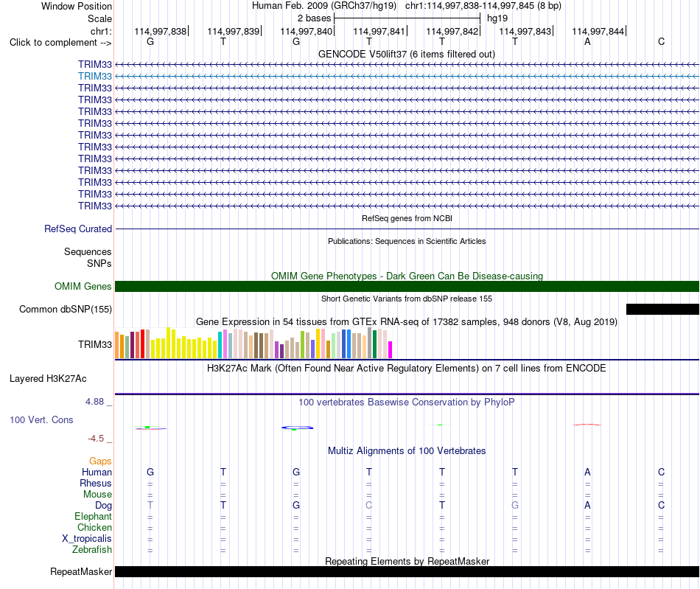Click the "Sequences" track label
Image resolution: width=700 pixels, height=589 pixels.
(88, 251)
